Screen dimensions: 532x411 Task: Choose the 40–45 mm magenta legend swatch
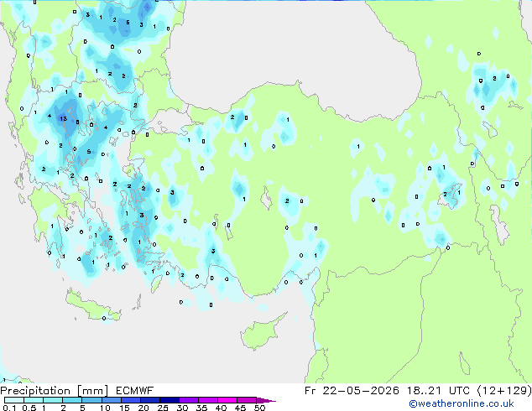coord(227,400)
